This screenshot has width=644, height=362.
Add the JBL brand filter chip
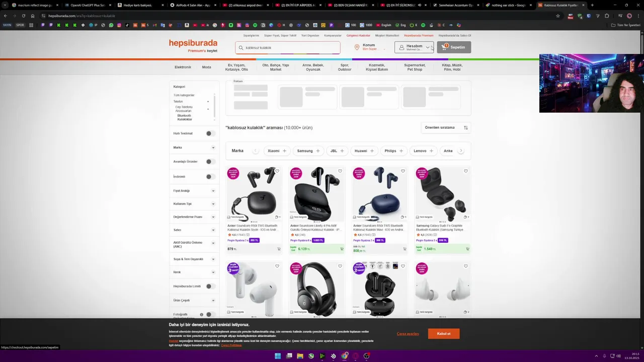click(x=337, y=151)
